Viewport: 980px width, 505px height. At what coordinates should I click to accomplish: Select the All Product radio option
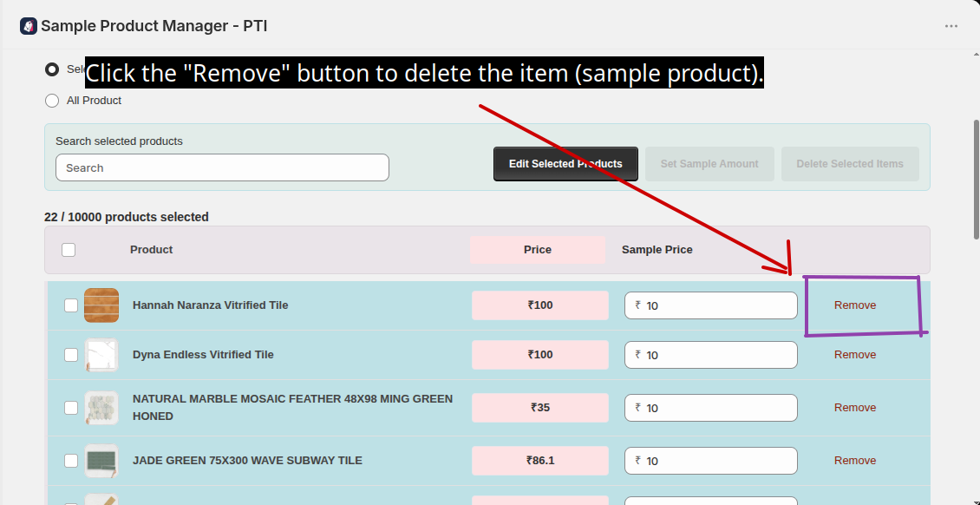(x=52, y=101)
